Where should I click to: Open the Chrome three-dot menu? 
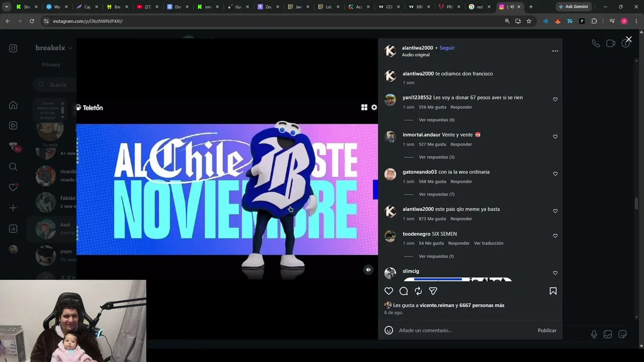pos(636,21)
